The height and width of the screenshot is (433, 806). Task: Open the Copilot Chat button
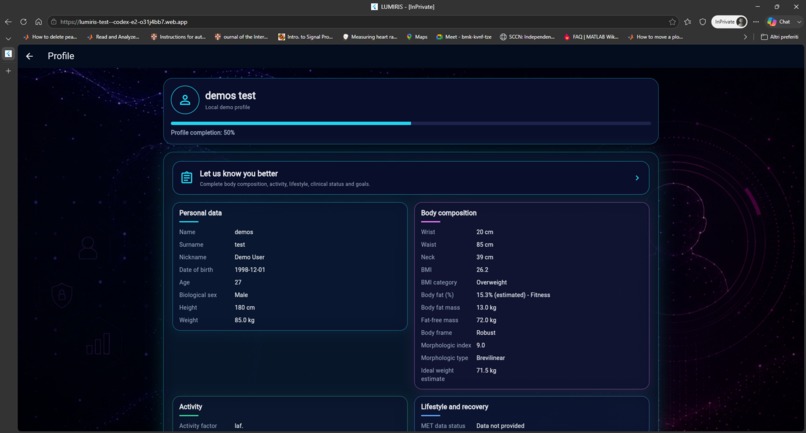pos(778,22)
